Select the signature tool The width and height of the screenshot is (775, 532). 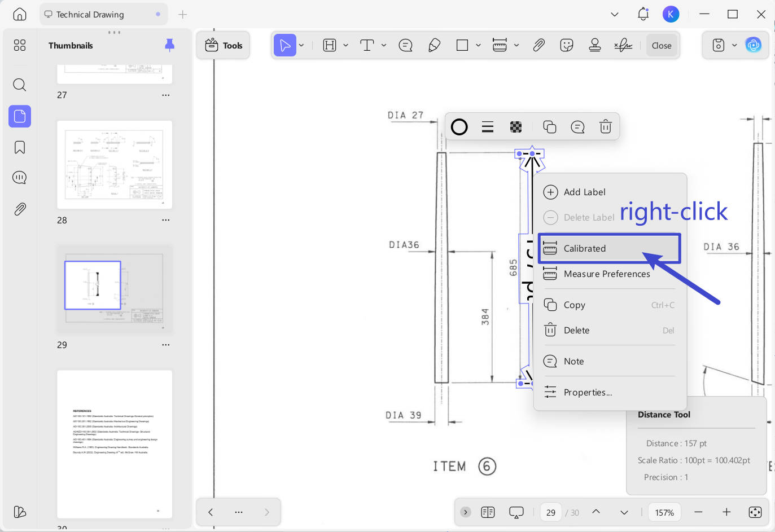coord(623,45)
